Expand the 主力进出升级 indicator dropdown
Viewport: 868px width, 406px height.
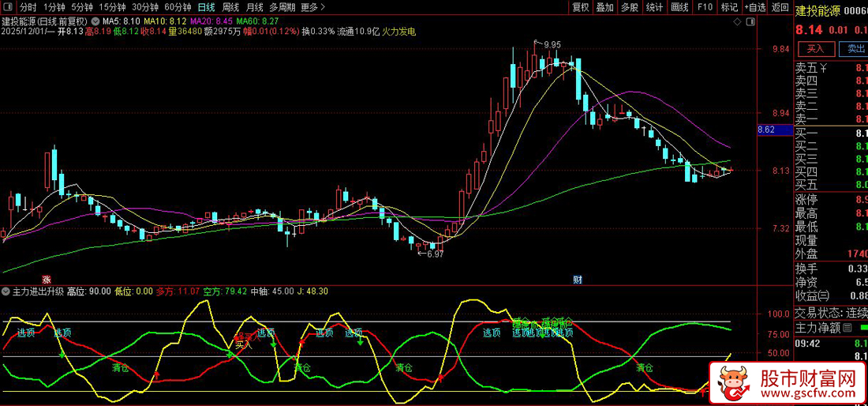tap(6, 291)
